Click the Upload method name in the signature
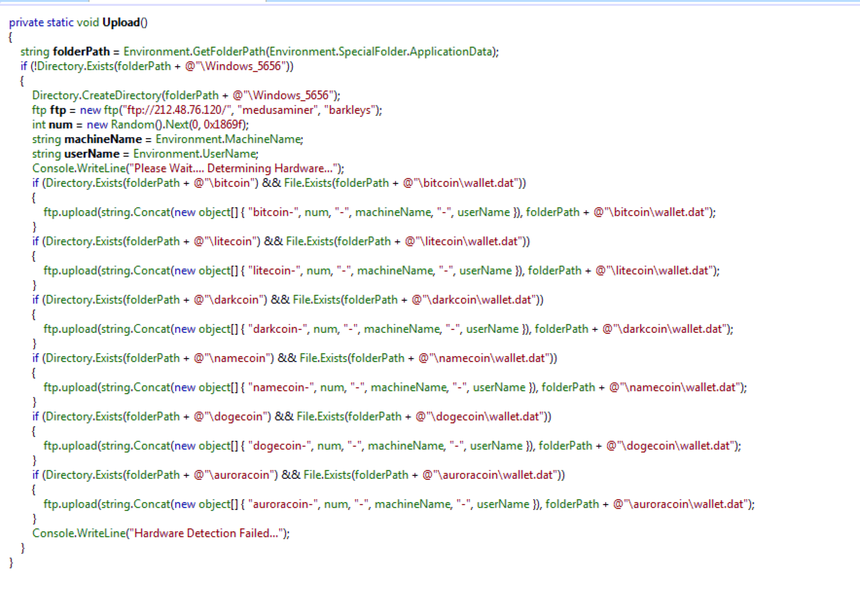This screenshot has width=860, height=616. pyautogui.click(x=121, y=22)
